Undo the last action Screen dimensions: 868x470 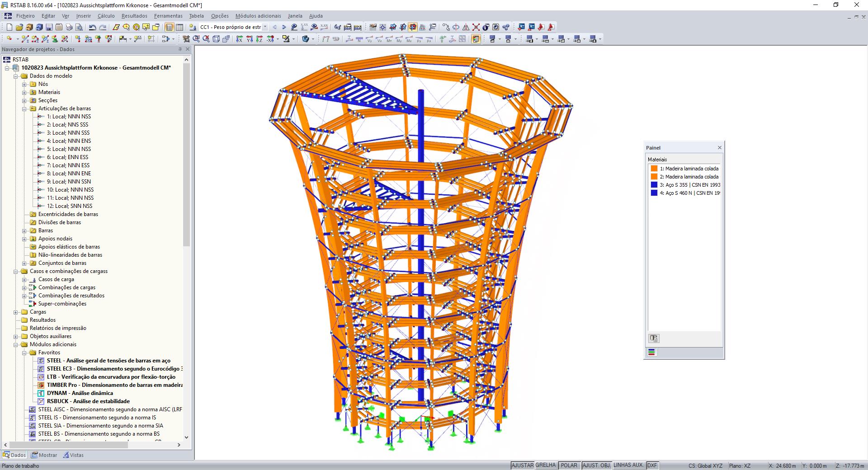(92, 27)
